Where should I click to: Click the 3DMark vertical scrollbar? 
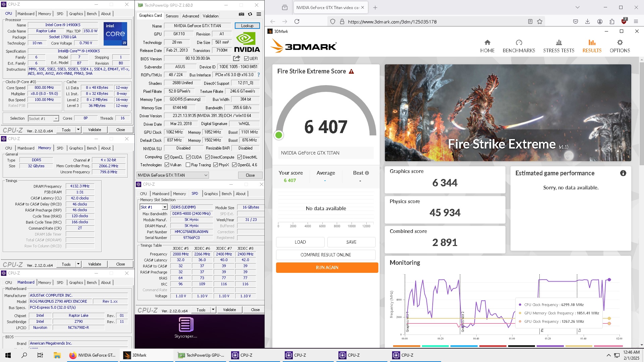pyautogui.click(x=642, y=113)
